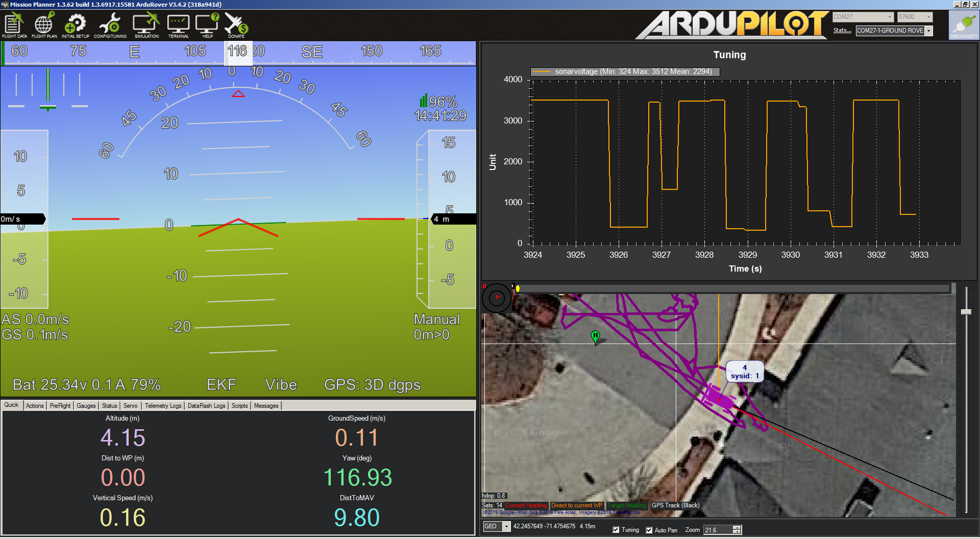The height and width of the screenshot is (539, 980).
Task: Open the Terminal screen
Action: pos(178,26)
